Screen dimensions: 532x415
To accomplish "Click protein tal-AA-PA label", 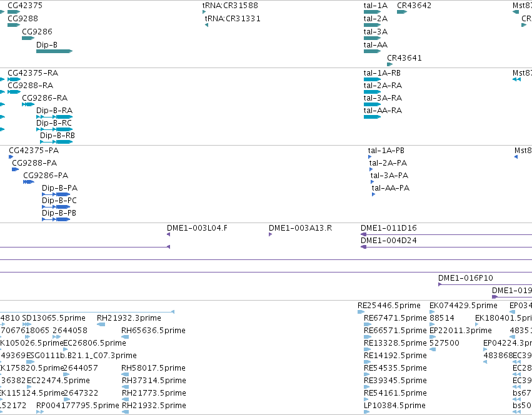I will (391, 188).
